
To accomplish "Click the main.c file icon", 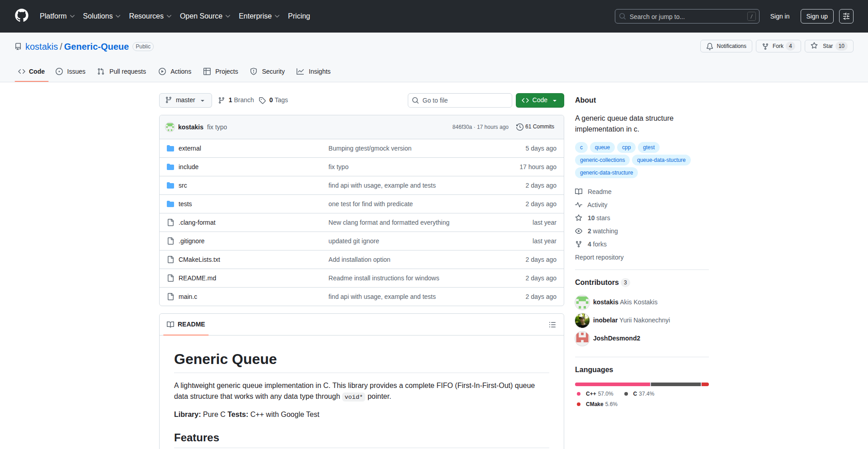I will pos(170,297).
